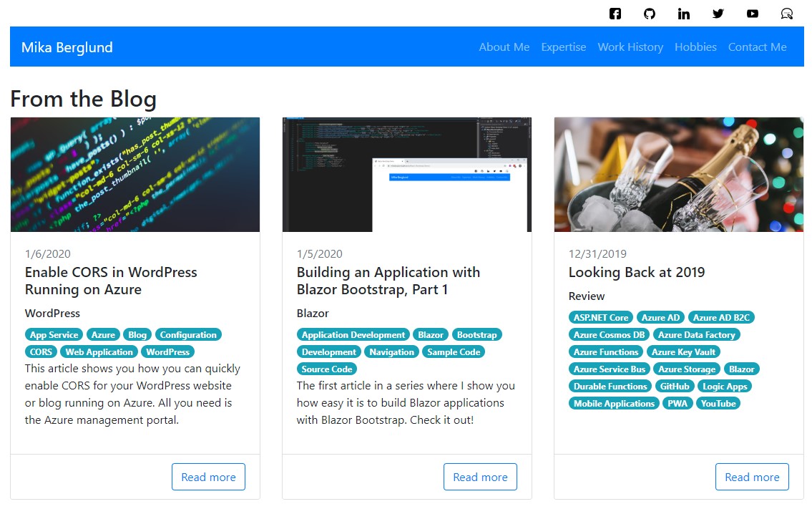Select the 12/31/2019 post date
812x509 pixels.
click(597, 254)
